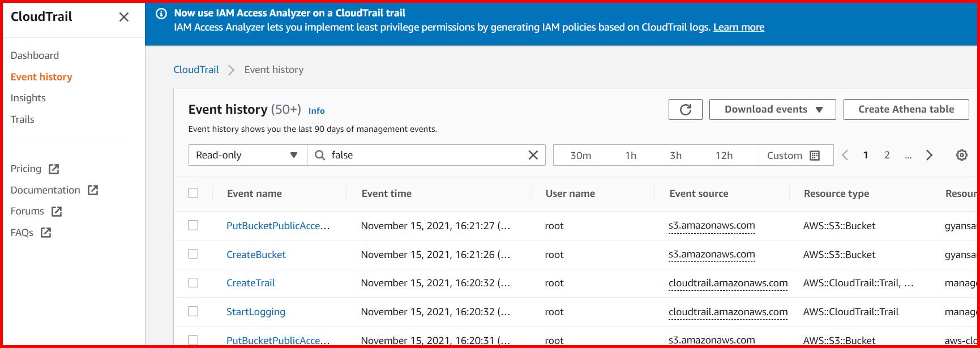Refresh the event history list

pos(685,109)
